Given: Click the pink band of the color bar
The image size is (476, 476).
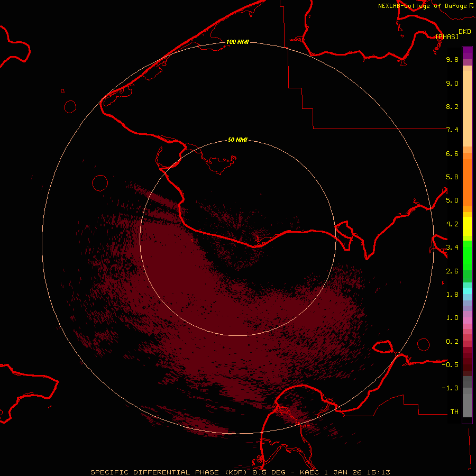Looking at the screenshot, I should tap(467, 321).
